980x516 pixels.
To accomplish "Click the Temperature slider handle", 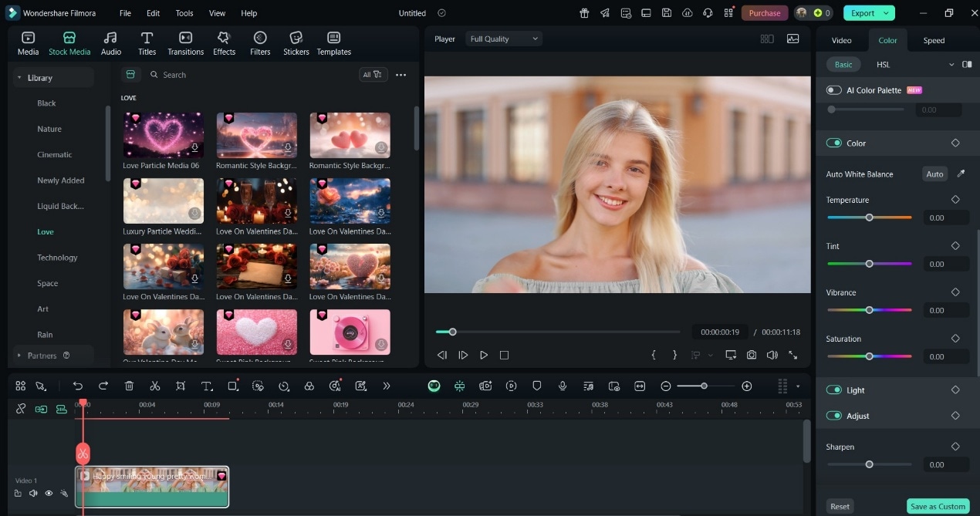I will (869, 218).
